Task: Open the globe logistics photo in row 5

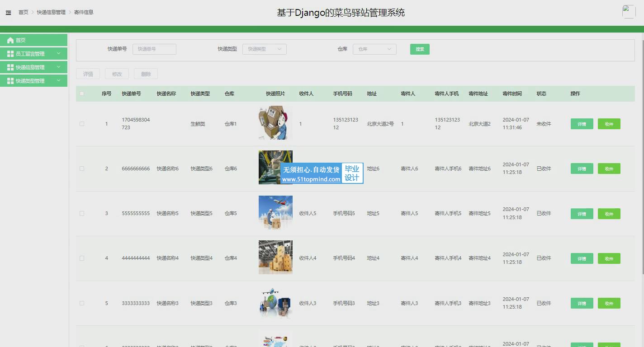Action: click(275, 302)
